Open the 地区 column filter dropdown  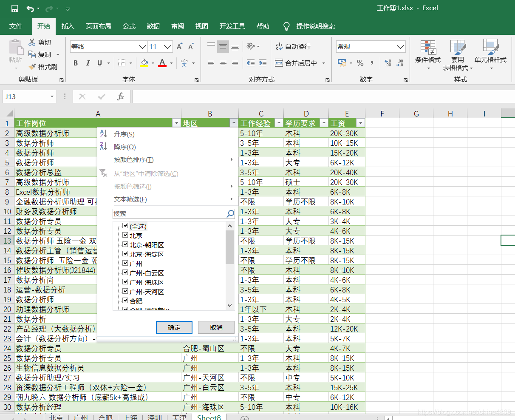(x=233, y=123)
